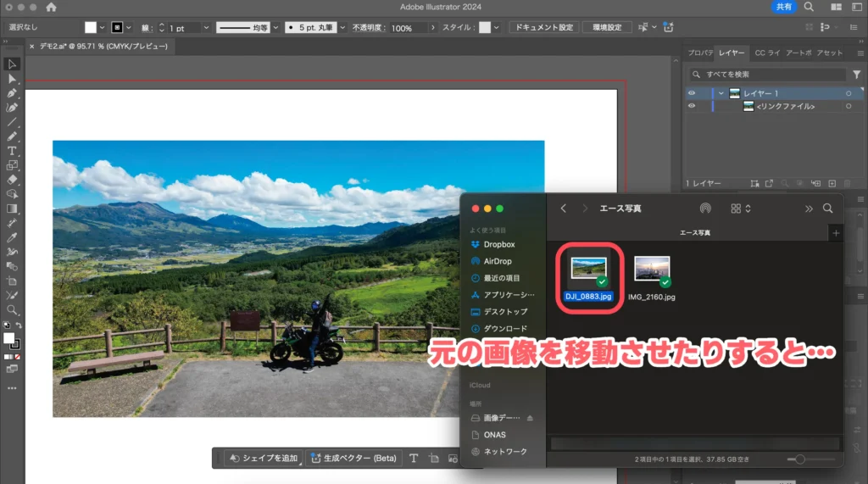Open the アートボード panel tab
This screenshot has height=484, width=868.
(x=798, y=53)
